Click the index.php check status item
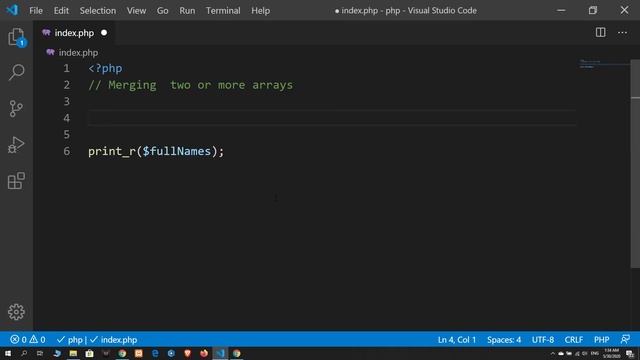 coord(113,339)
